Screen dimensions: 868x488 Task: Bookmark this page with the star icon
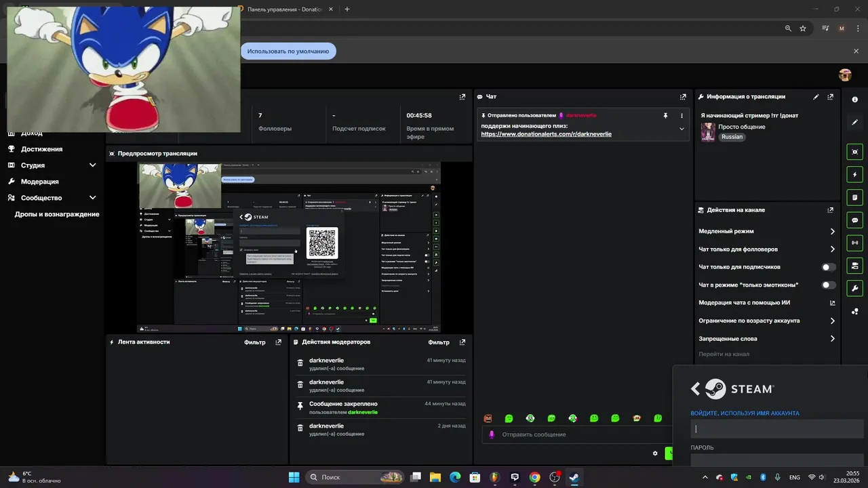[803, 28]
